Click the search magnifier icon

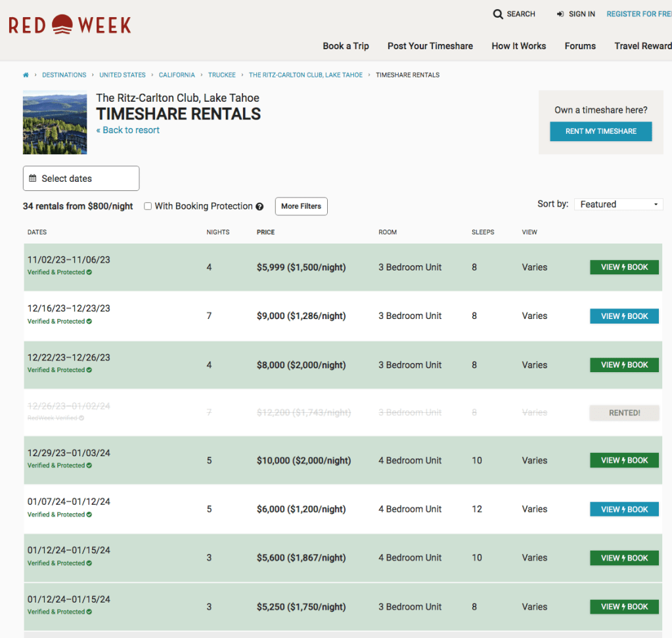pyautogui.click(x=498, y=14)
